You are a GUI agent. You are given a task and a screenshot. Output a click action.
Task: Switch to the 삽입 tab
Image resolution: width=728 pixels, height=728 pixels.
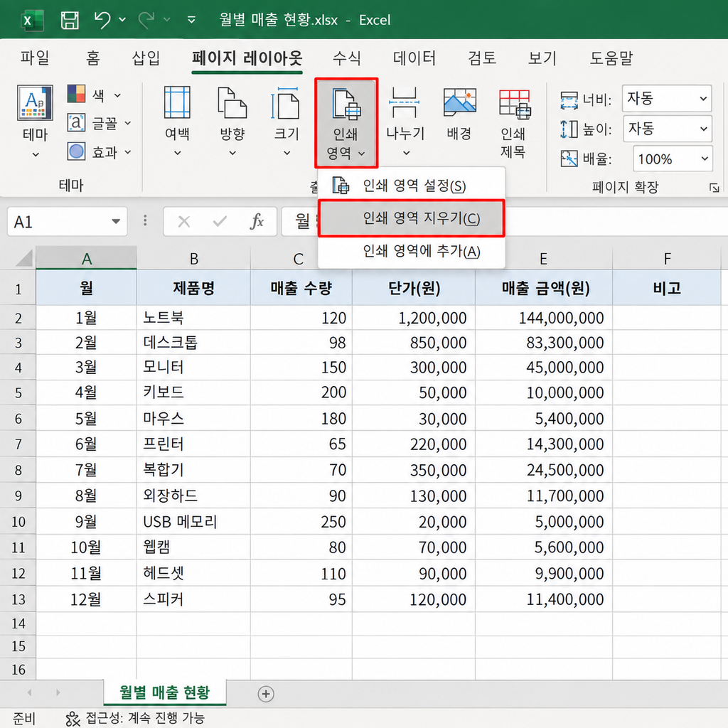click(x=146, y=58)
